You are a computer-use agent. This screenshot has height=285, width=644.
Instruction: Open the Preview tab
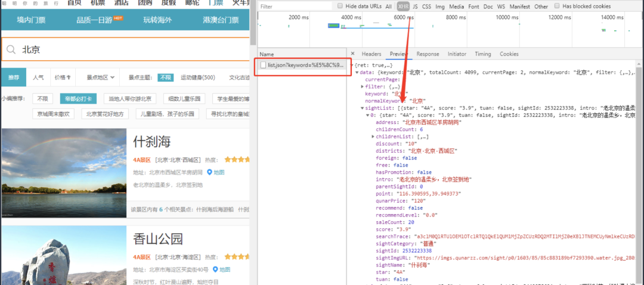click(398, 54)
